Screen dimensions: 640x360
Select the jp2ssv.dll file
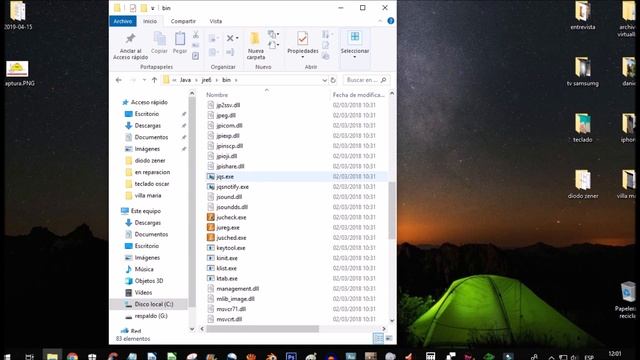(228, 105)
